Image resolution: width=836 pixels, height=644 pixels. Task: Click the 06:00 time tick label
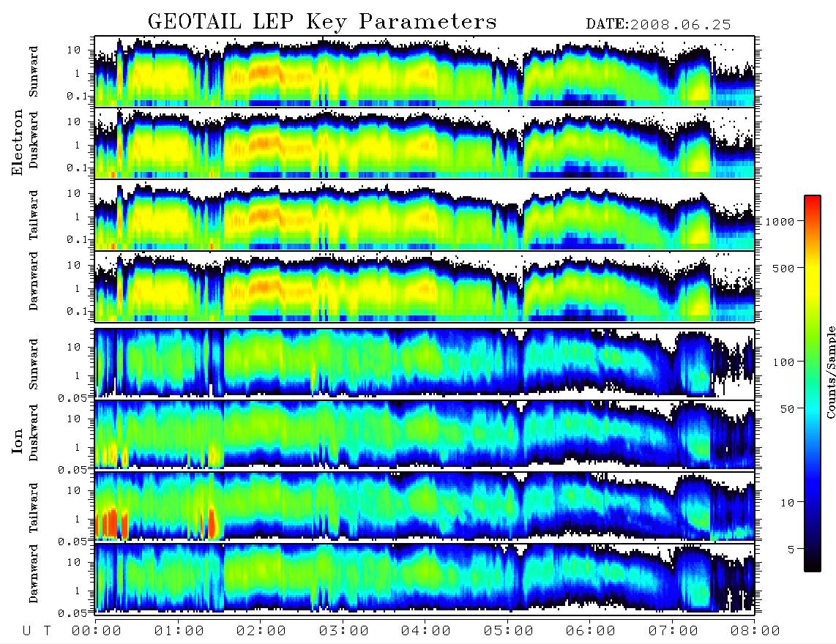coord(590,631)
